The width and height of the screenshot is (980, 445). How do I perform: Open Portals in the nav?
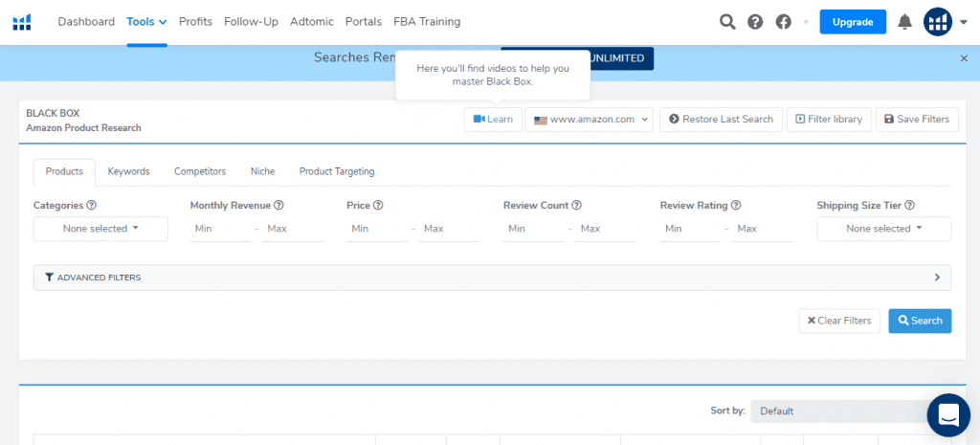(363, 22)
